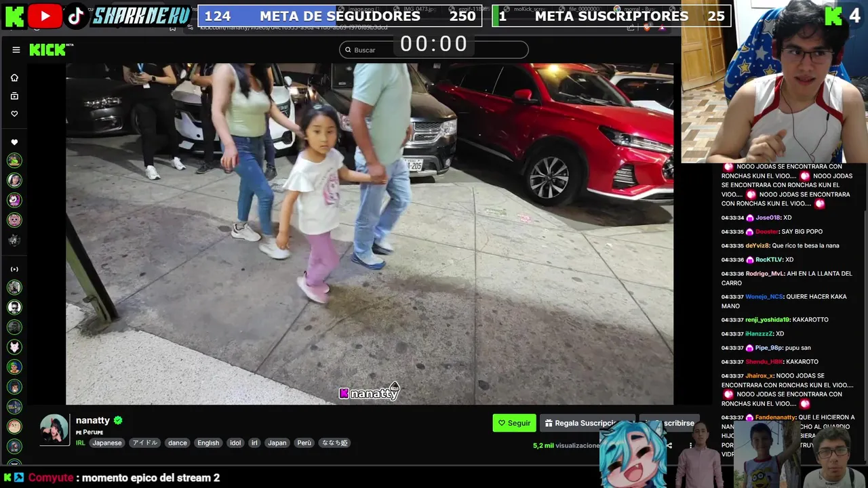The height and width of the screenshot is (488, 868).
Task: Click message Que rico te besa la nana
Action: tap(806, 245)
